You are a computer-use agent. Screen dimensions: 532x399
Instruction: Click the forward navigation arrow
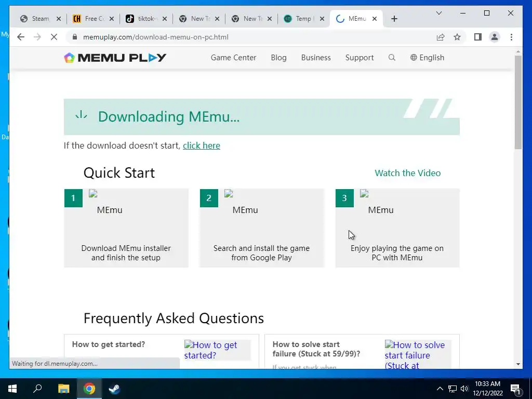(x=37, y=37)
